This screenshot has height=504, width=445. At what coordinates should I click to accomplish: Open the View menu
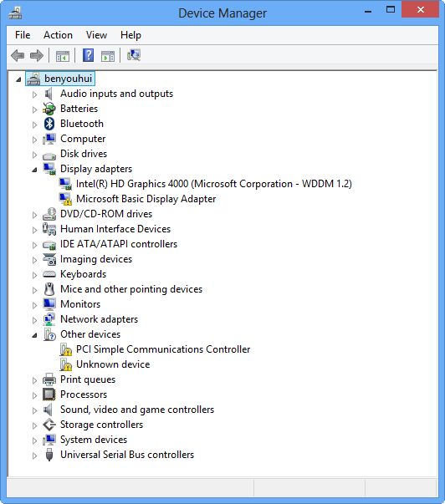coord(96,35)
